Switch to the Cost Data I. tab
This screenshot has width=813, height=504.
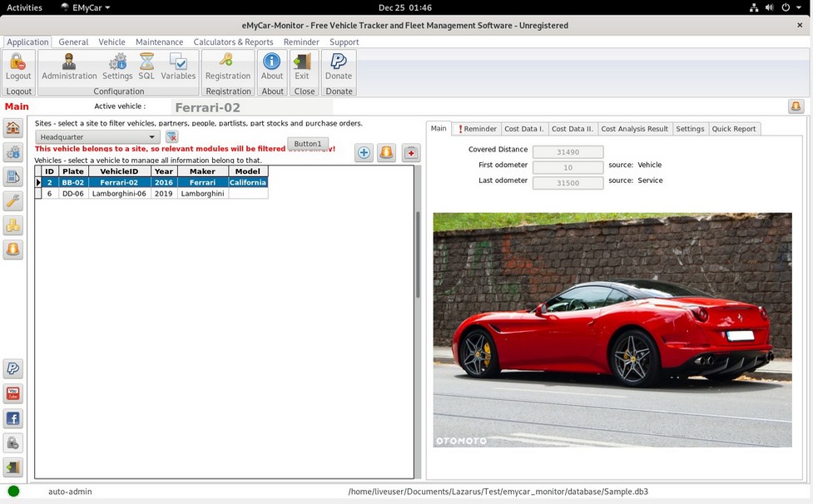524,129
